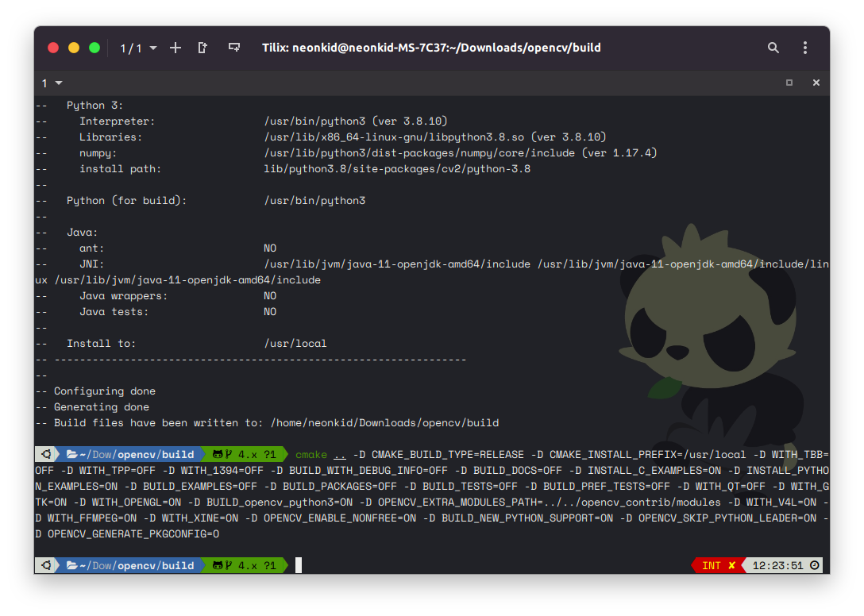Click the 'Configuring done' line
The image size is (864, 616).
pos(105,391)
